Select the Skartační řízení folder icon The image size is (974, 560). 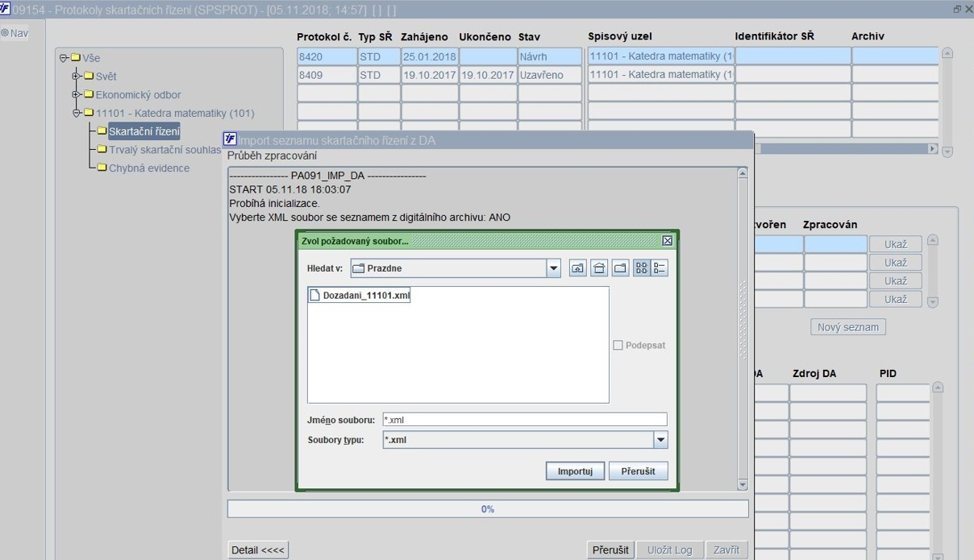102,131
